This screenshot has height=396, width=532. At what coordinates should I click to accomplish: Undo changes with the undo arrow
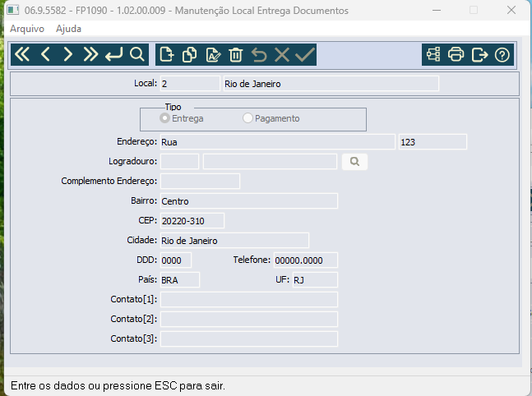click(259, 54)
